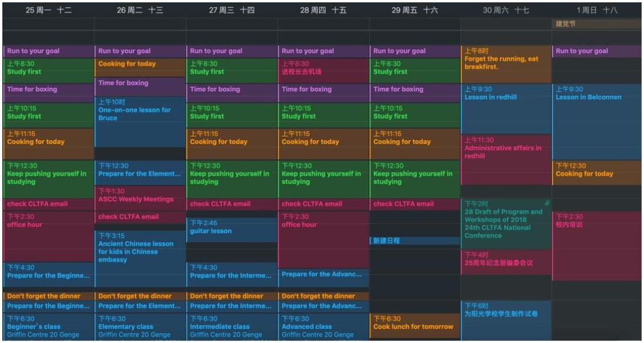Screen dimensions: 644x343
Task: Open Thursday's 'Advanced class' event
Action: [324, 327]
